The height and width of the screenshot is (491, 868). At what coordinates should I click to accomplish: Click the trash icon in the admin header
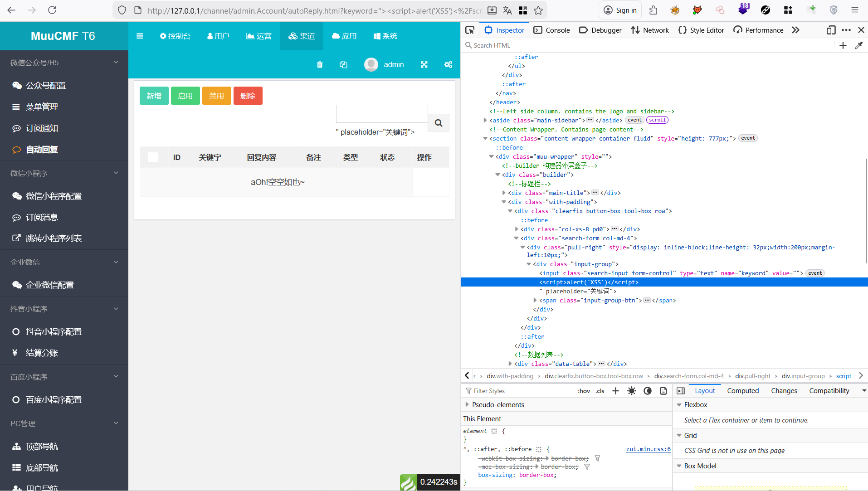click(320, 64)
